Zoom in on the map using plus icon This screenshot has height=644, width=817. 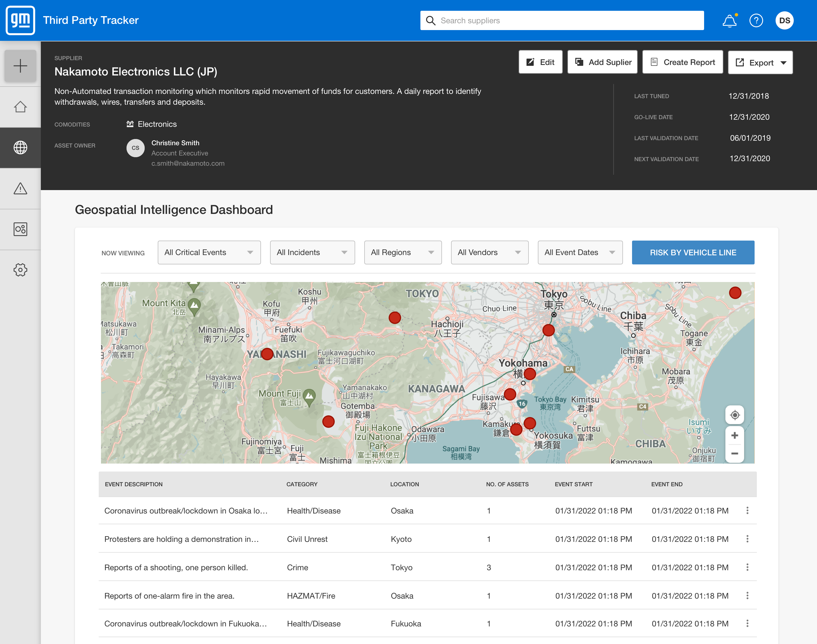tap(735, 436)
